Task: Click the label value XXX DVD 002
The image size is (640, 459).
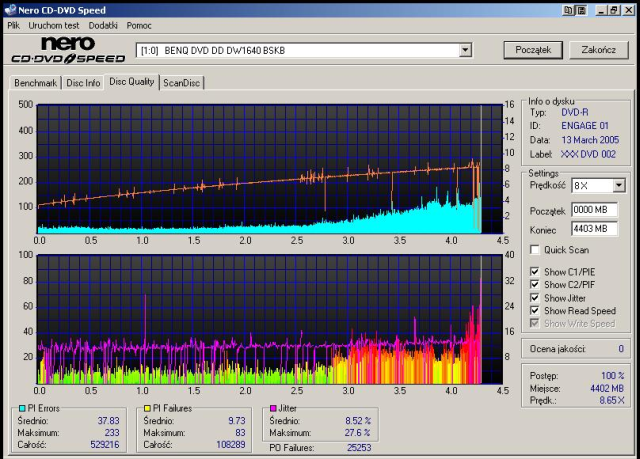Action: click(588, 154)
